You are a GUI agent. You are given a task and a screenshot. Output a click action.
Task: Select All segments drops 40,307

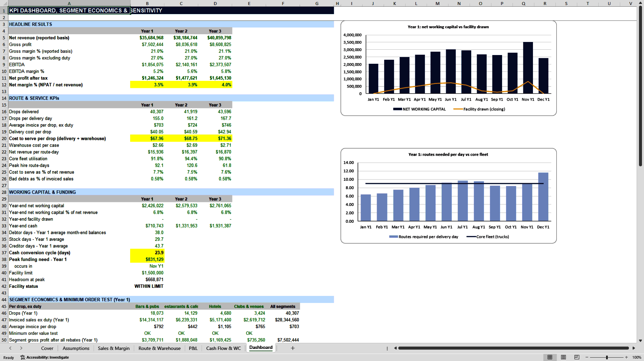[x=283, y=313]
